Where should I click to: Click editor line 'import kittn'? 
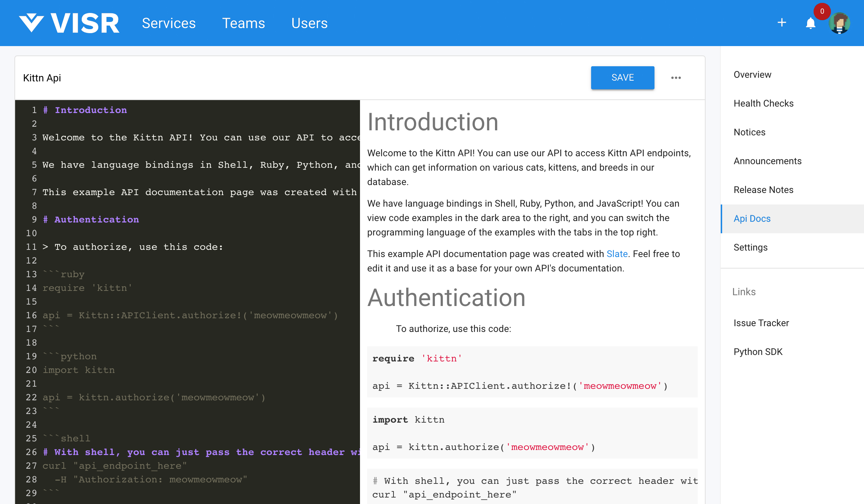click(x=78, y=370)
